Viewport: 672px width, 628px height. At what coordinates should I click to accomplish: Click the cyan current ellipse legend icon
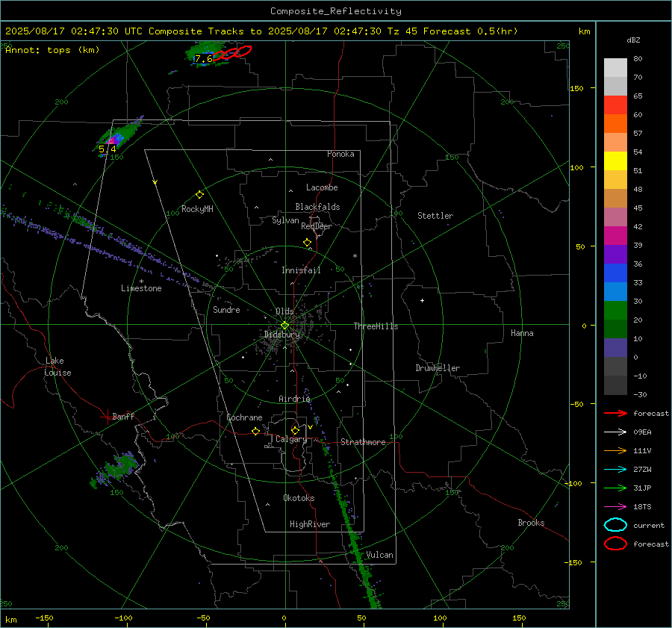pyautogui.click(x=615, y=525)
